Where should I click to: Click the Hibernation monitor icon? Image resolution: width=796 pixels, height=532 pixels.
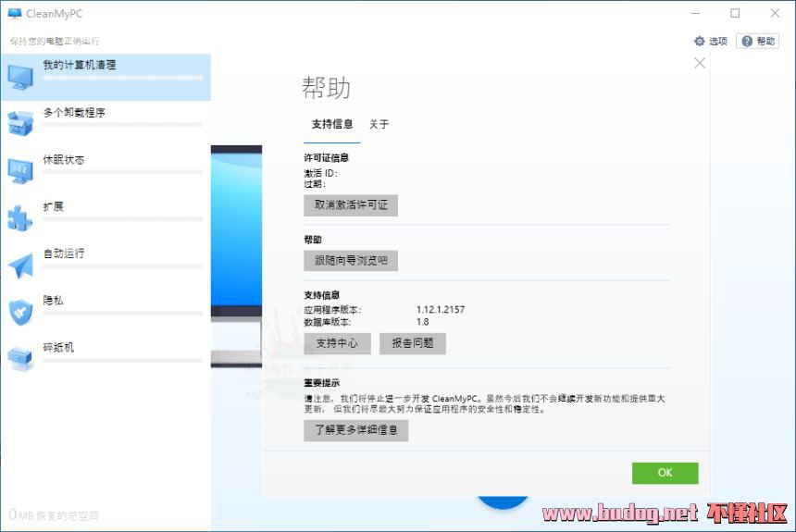click(x=20, y=171)
